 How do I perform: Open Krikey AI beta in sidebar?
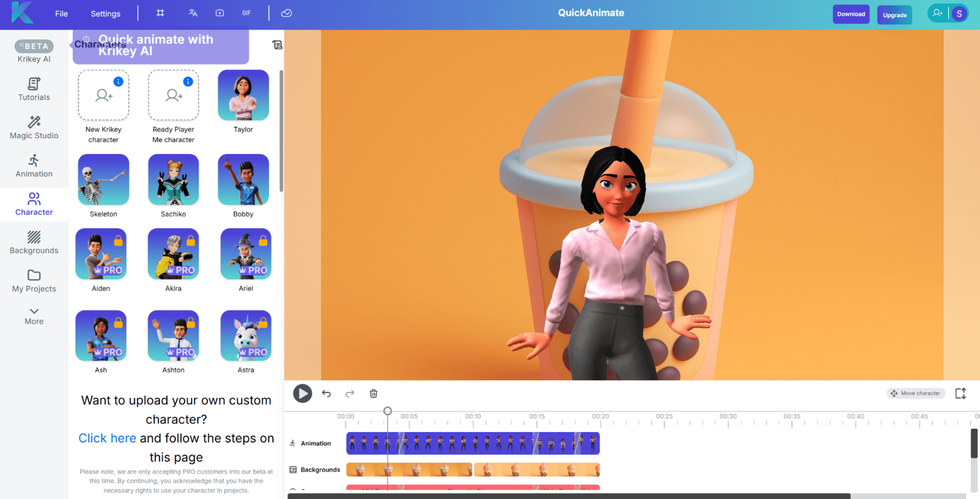pyautogui.click(x=34, y=52)
